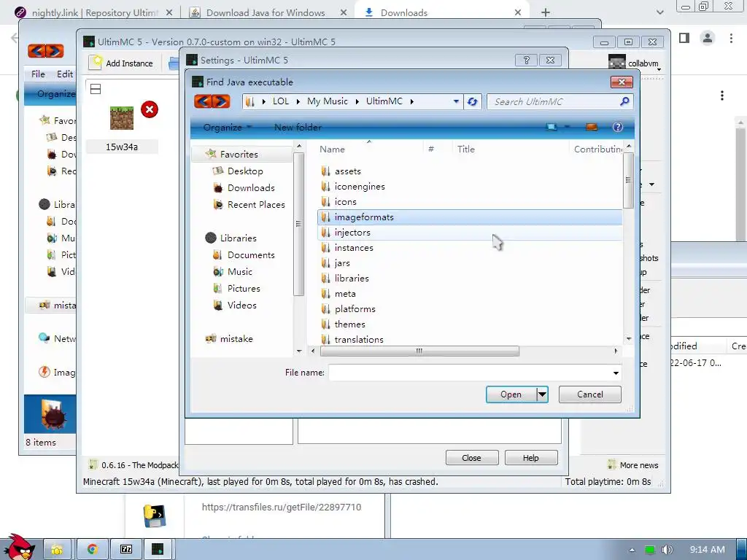Viewport: 747px width, 560px height.
Task: Cancel the Find Java executable dialog
Action: 589,394
